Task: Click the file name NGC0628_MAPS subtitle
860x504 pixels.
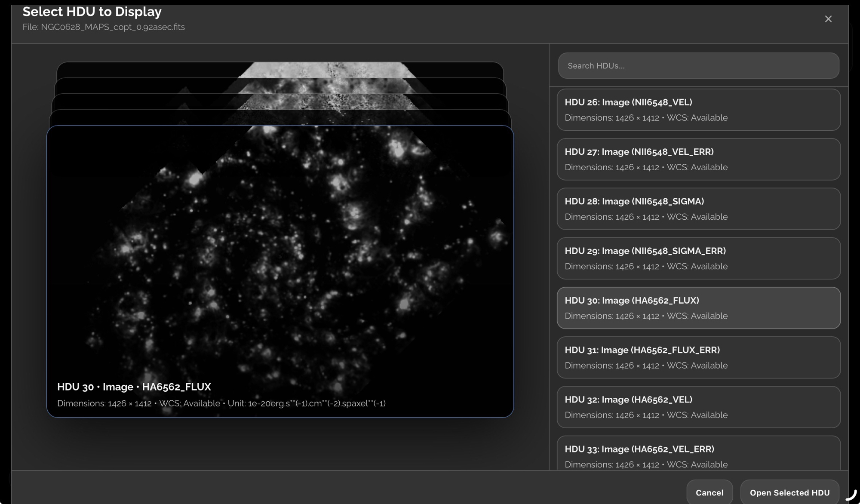Action: 104,27
